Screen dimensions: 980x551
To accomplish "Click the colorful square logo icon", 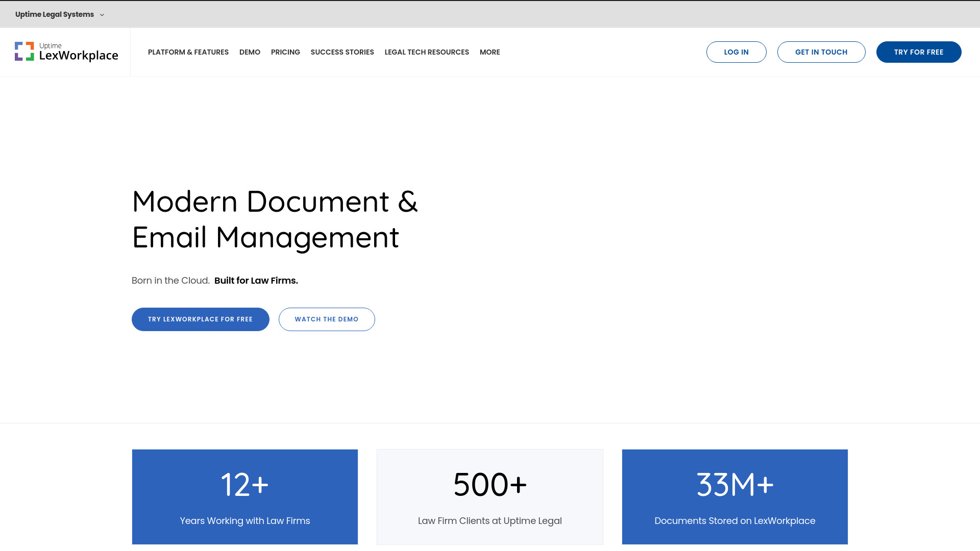I will tap(24, 52).
